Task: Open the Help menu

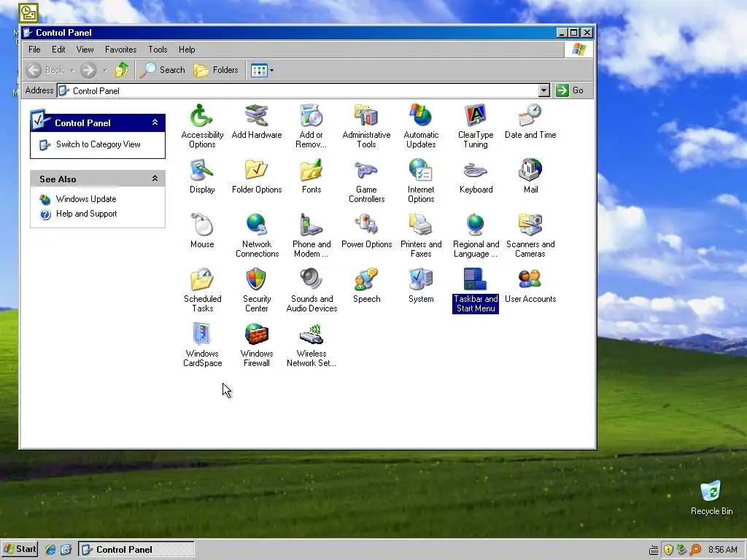Action: (x=187, y=50)
